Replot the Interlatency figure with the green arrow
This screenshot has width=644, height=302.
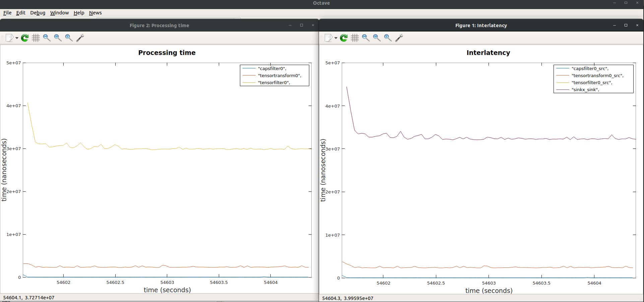[x=344, y=38]
